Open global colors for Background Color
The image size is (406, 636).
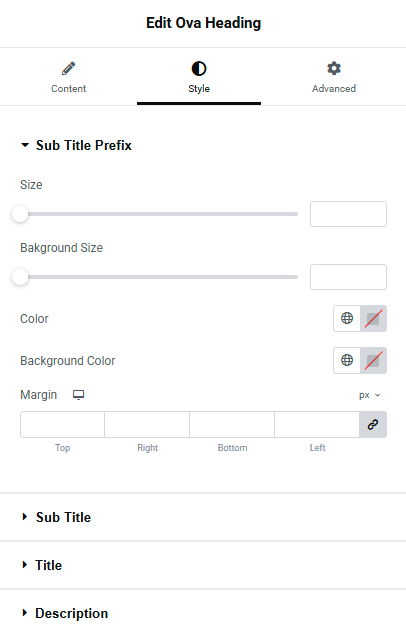point(347,360)
